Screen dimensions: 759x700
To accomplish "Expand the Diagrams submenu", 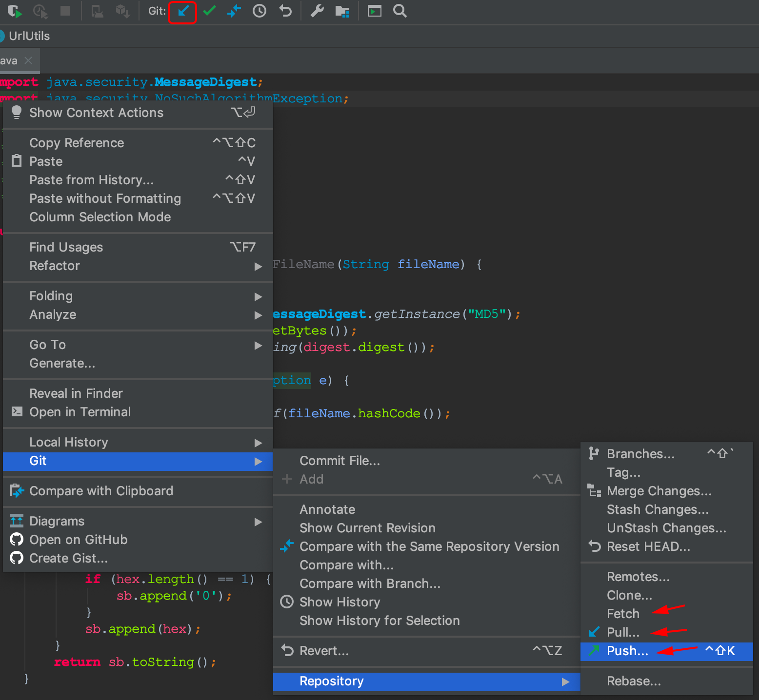I will pyautogui.click(x=138, y=521).
